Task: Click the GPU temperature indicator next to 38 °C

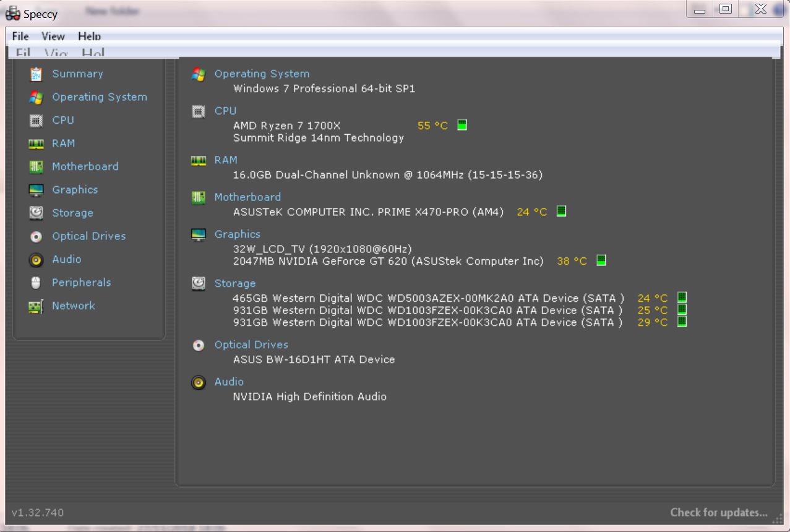Action: coord(601,260)
